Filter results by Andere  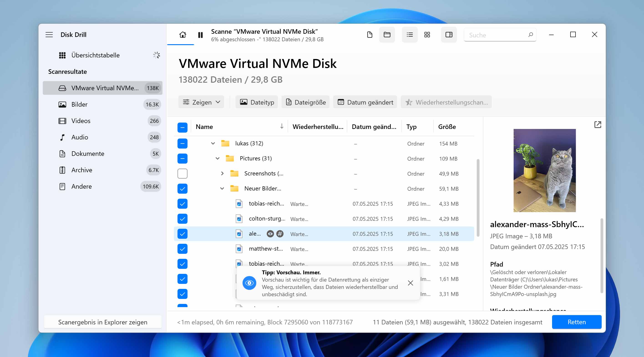(x=102, y=187)
